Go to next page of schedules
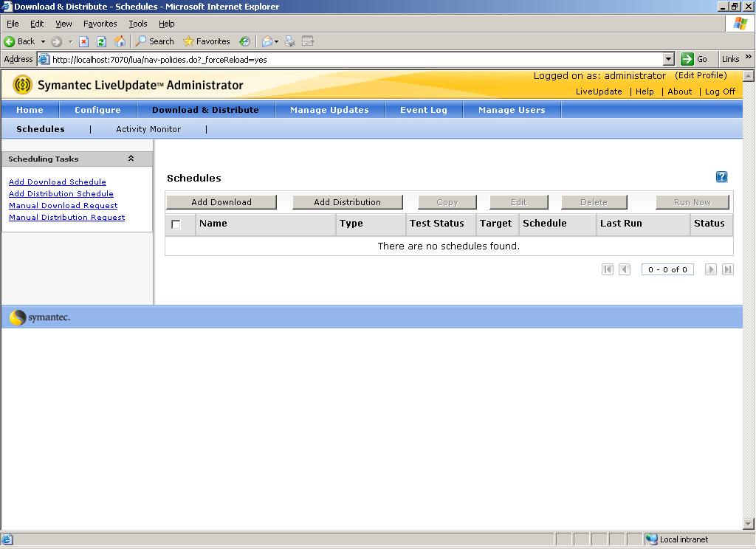Screen dimensions: 756x549 711,269
